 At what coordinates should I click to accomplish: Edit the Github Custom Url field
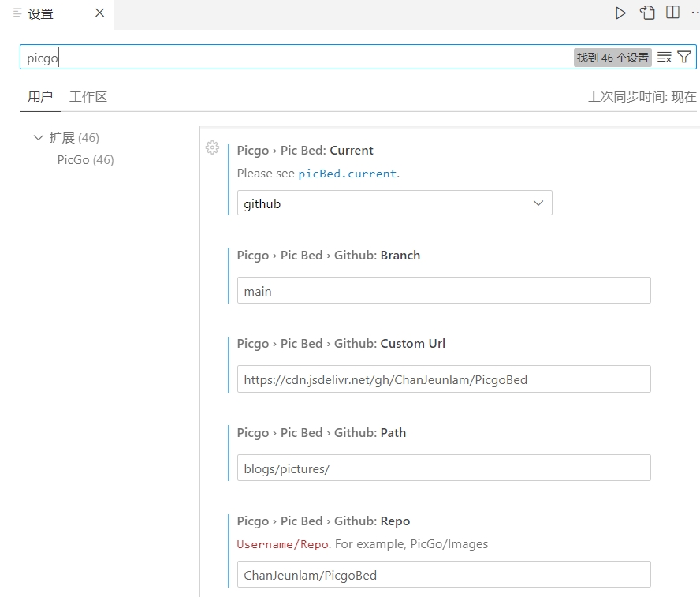[x=444, y=379]
